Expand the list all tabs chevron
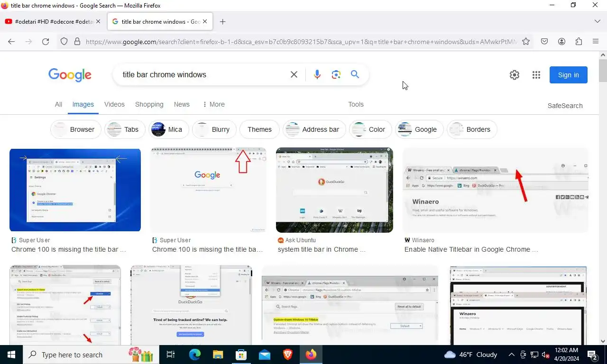The height and width of the screenshot is (364, 607). point(597,21)
